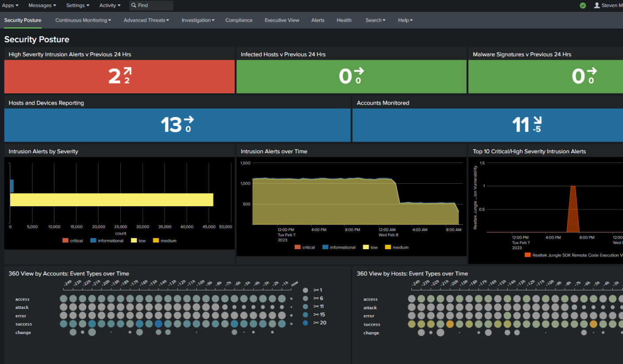Open the Health navigation link
The image size is (623, 364).
tap(344, 20)
